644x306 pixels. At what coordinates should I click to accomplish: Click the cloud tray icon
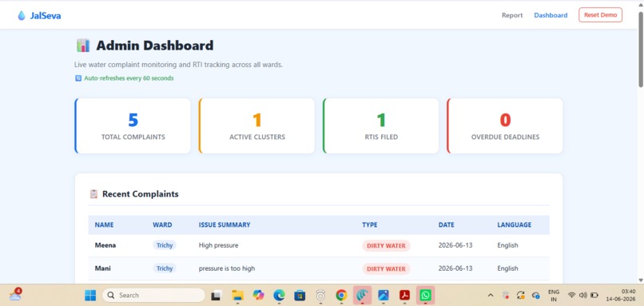pyautogui.click(x=535, y=295)
